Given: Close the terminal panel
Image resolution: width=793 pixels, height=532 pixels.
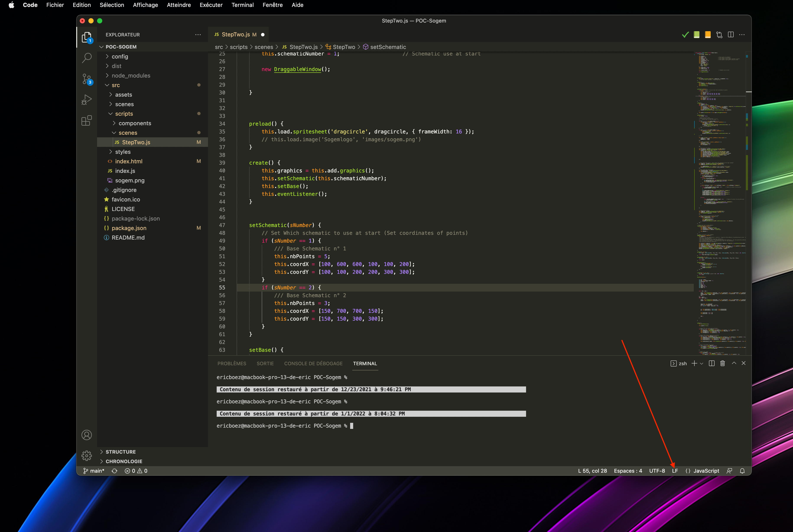Looking at the screenshot, I should pos(743,363).
